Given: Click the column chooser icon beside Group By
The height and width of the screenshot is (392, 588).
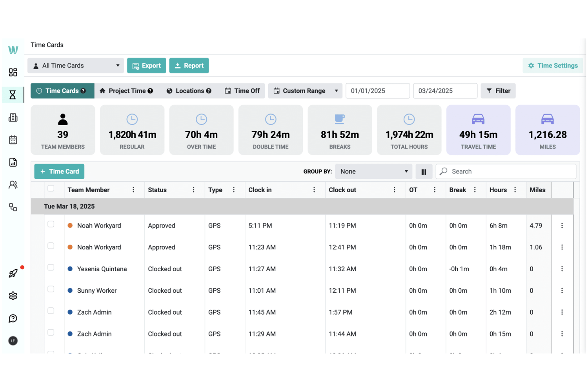Looking at the screenshot, I should (x=424, y=172).
